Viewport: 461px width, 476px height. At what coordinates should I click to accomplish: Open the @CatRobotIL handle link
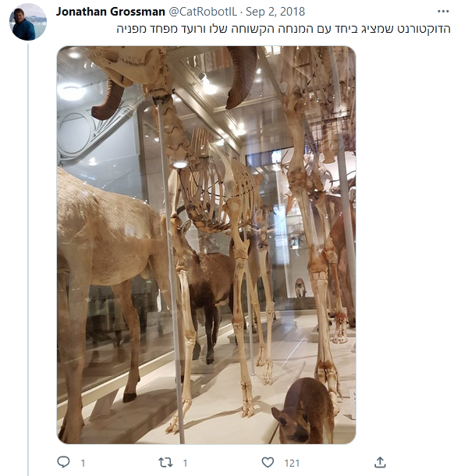[203, 12]
